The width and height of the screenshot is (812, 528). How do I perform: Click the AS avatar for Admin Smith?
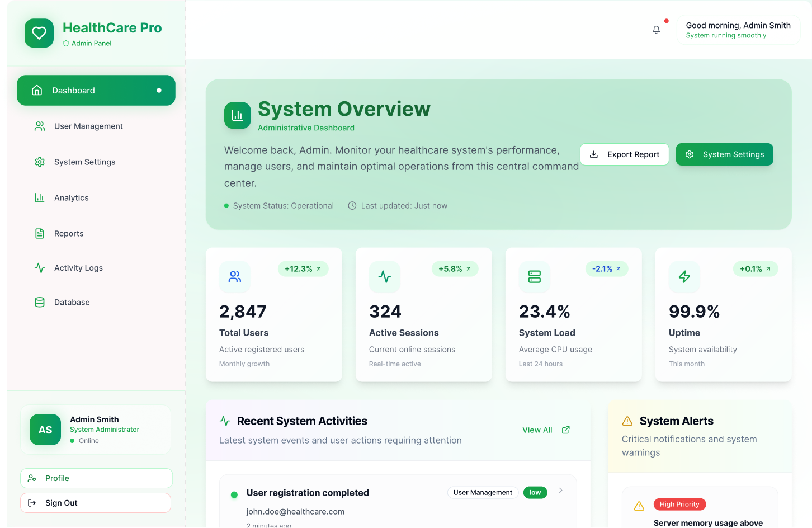click(x=45, y=430)
